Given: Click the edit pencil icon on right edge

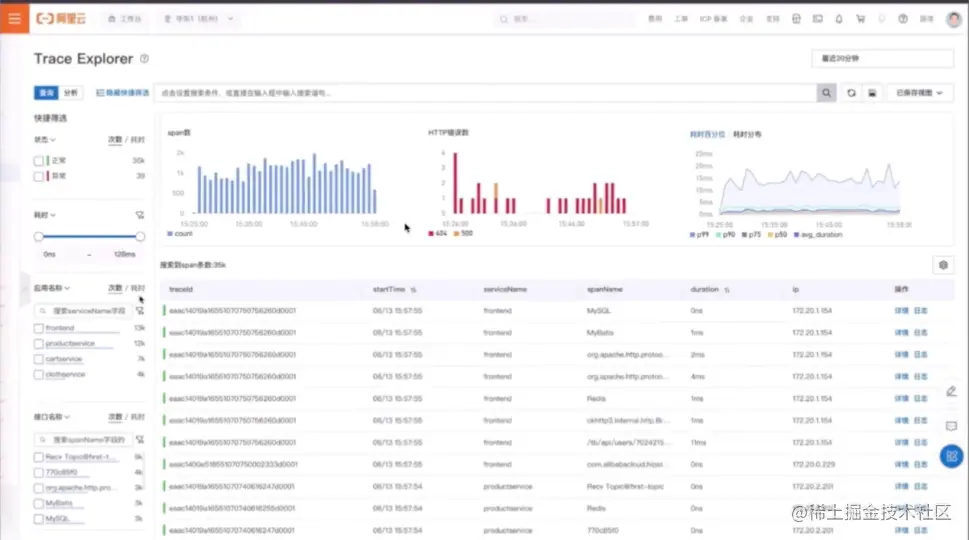Looking at the screenshot, I should [x=952, y=391].
